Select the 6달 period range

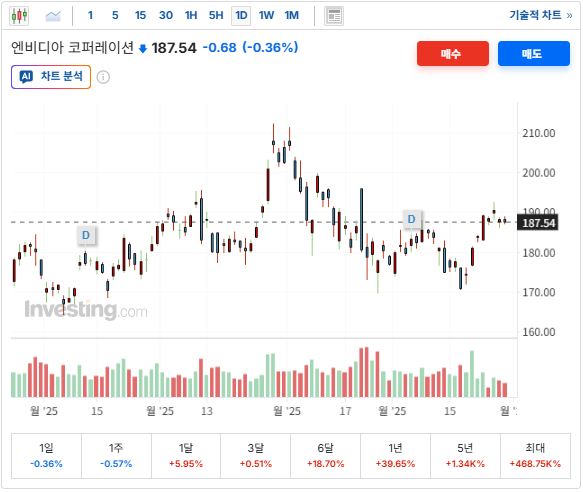[x=325, y=456]
